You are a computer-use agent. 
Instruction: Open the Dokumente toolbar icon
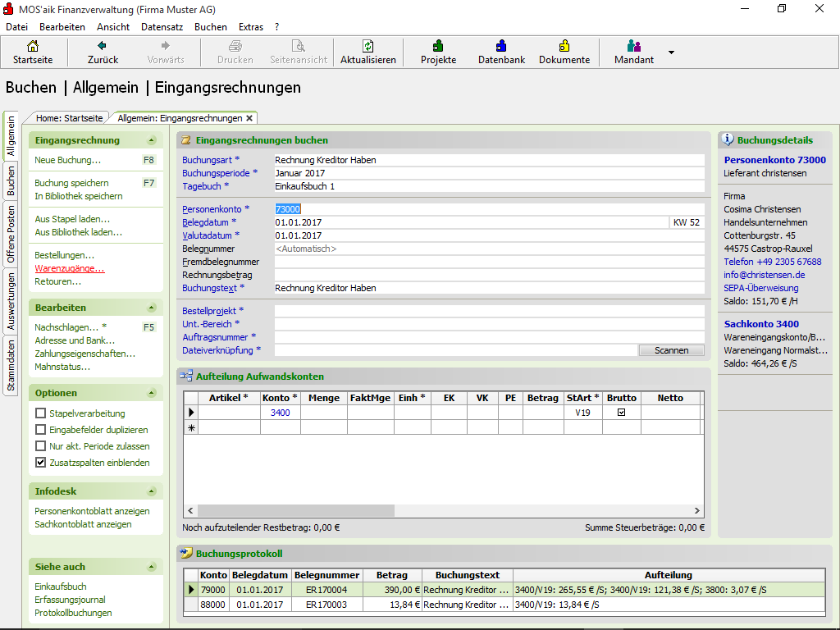(x=564, y=47)
